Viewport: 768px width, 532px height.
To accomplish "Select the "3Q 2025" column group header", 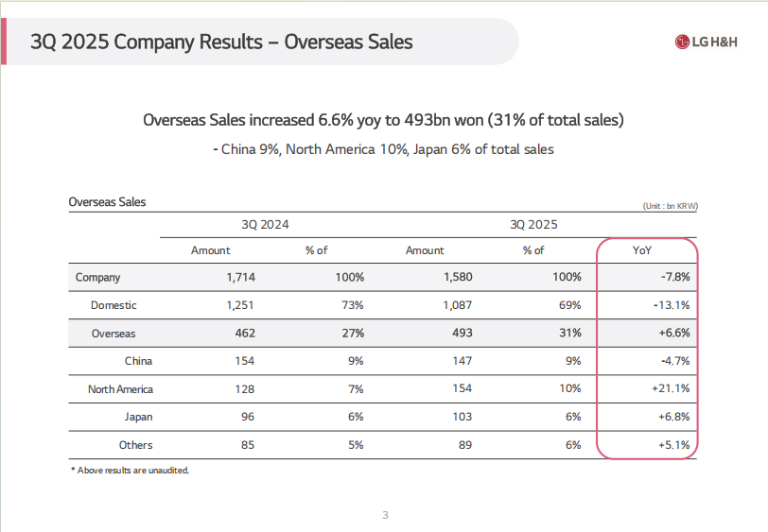I will click(533, 225).
